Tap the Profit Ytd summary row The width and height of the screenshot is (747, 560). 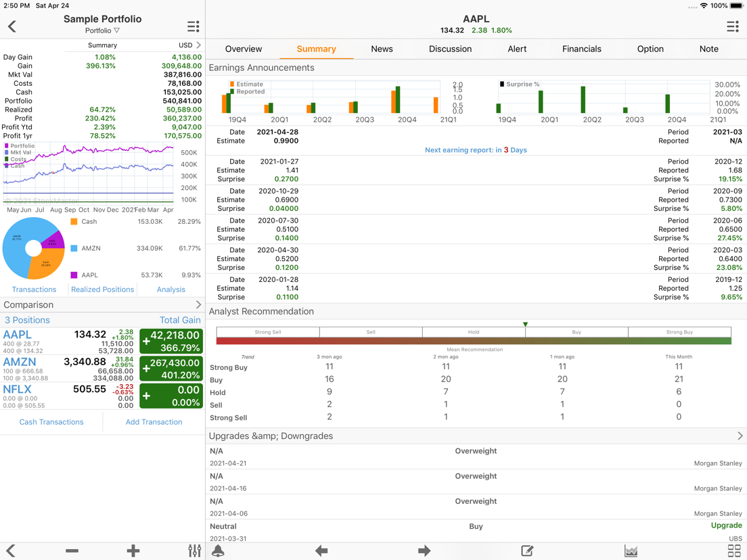coord(102,127)
